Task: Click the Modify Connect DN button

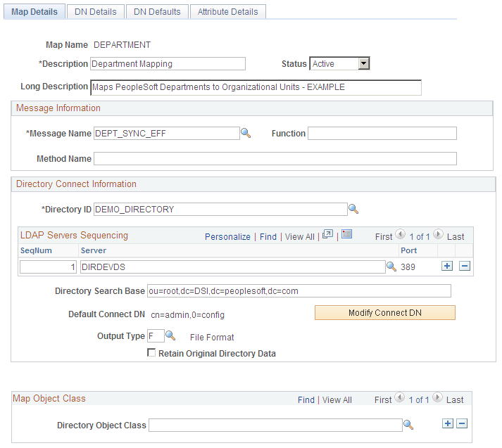Action: (385, 312)
